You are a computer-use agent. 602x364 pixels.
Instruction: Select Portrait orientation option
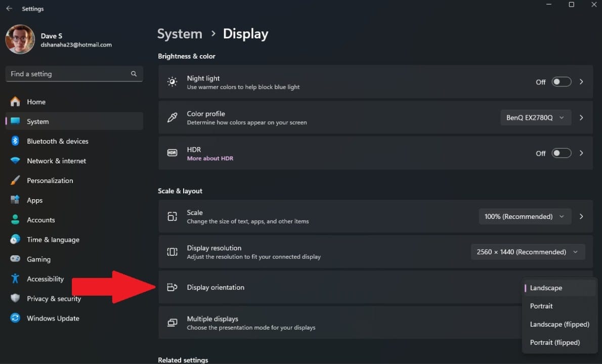[x=541, y=306]
